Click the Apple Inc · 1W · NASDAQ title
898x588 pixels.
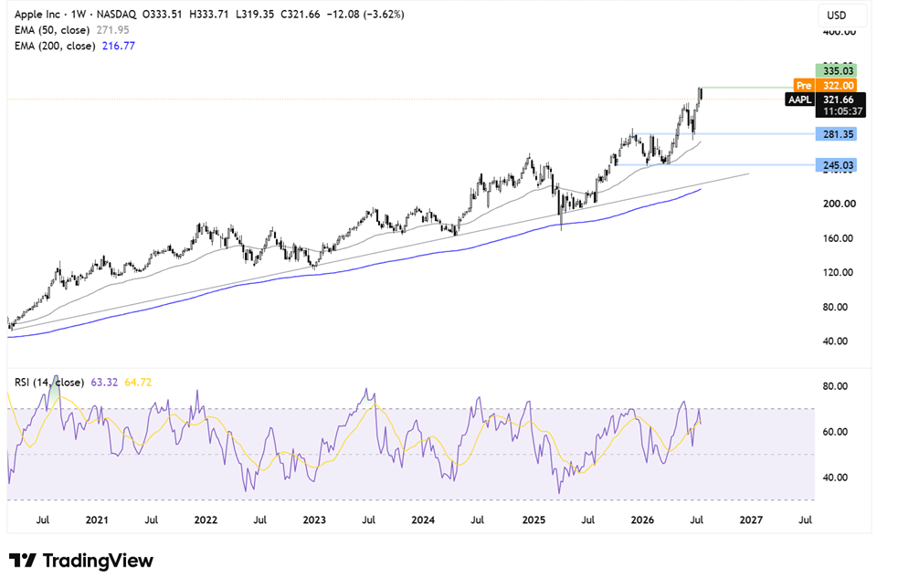coord(76,15)
